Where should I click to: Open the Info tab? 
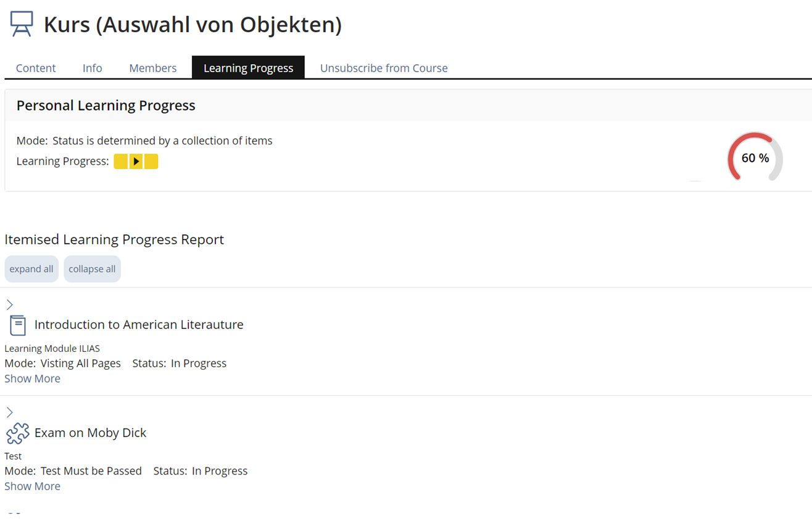[x=93, y=68]
